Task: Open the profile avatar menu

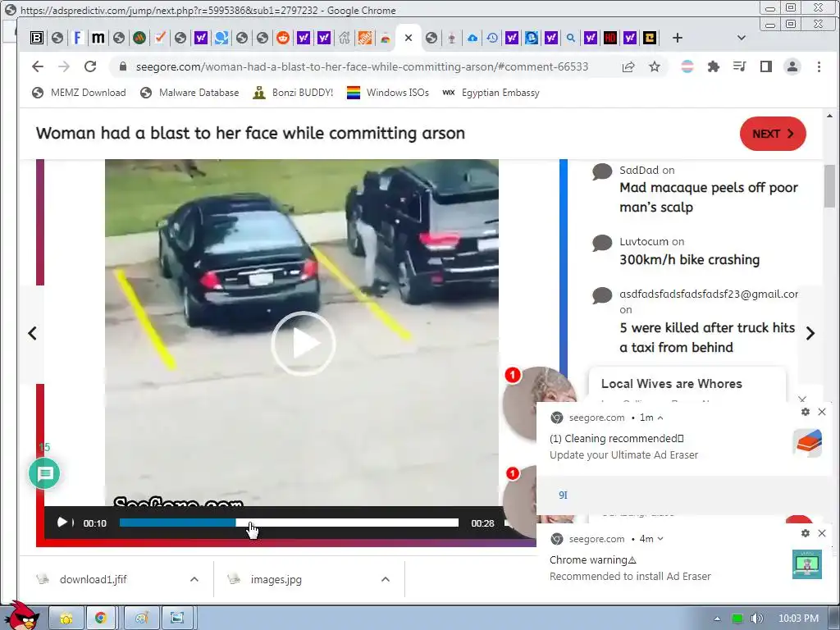Action: (x=792, y=66)
